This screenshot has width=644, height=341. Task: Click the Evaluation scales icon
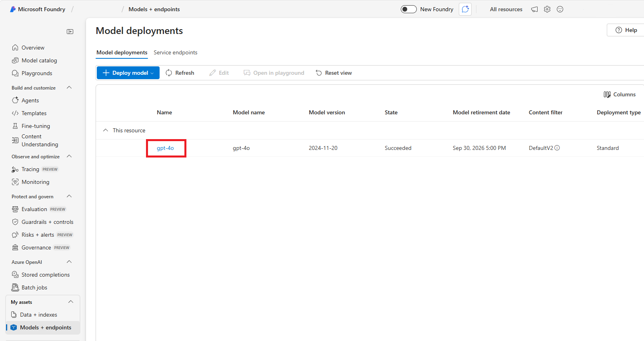15,209
